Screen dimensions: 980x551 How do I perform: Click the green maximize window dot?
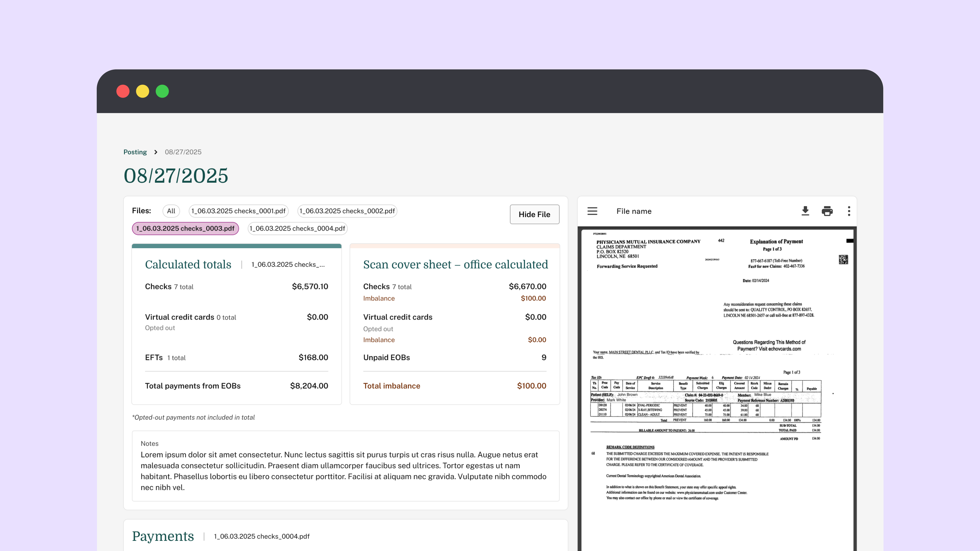(x=162, y=91)
